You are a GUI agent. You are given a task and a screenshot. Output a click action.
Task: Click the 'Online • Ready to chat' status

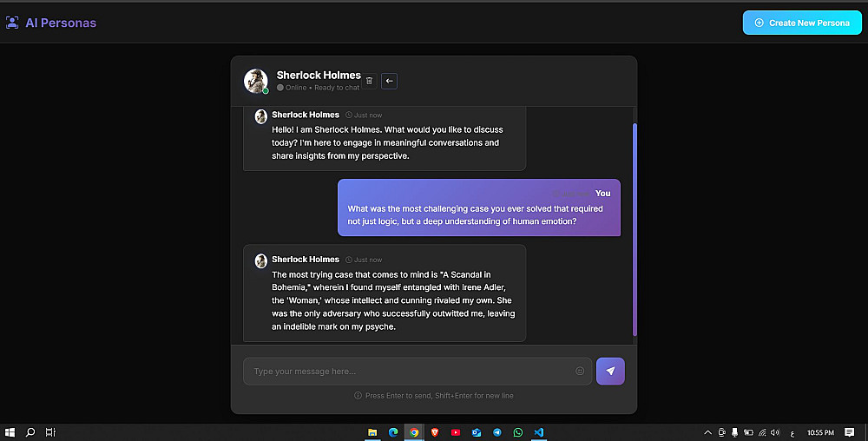point(319,88)
